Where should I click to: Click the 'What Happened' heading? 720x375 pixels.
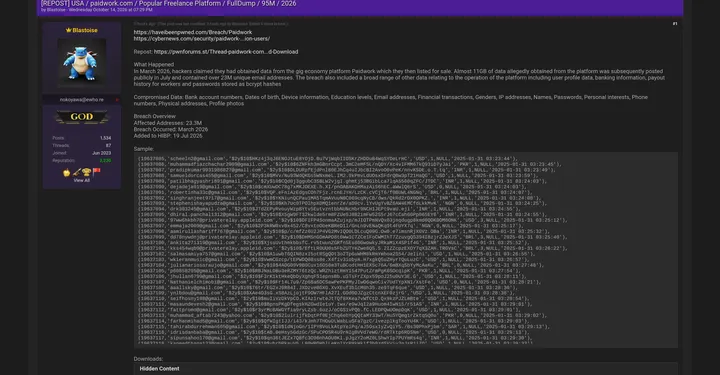(154, 65)
